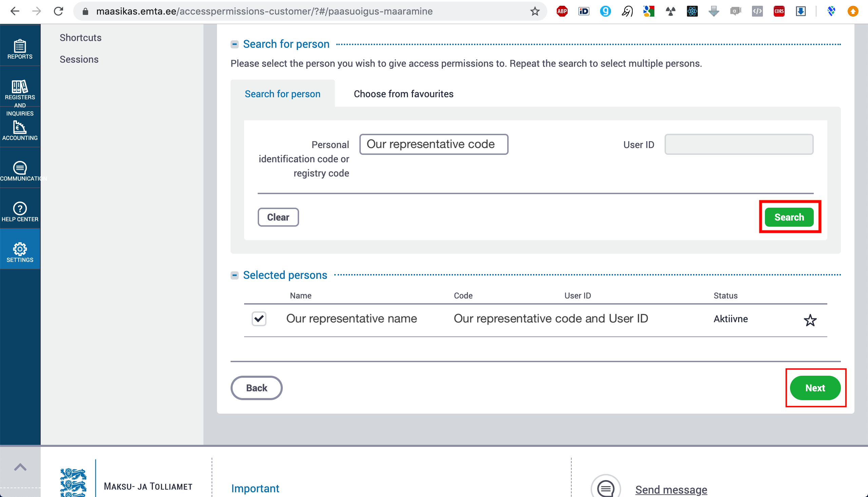The height and width of the screenshot is (497, 868).
Task: Select the Search for person tab
Action: point(282,94)
